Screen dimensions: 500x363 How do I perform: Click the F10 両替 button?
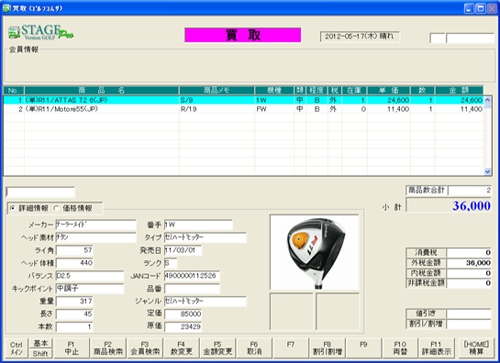click(400, 348)
